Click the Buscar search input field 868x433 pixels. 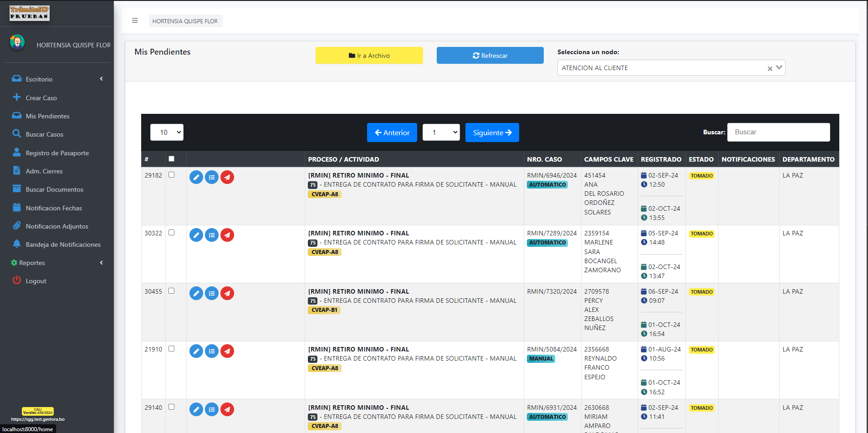[779, 132]
